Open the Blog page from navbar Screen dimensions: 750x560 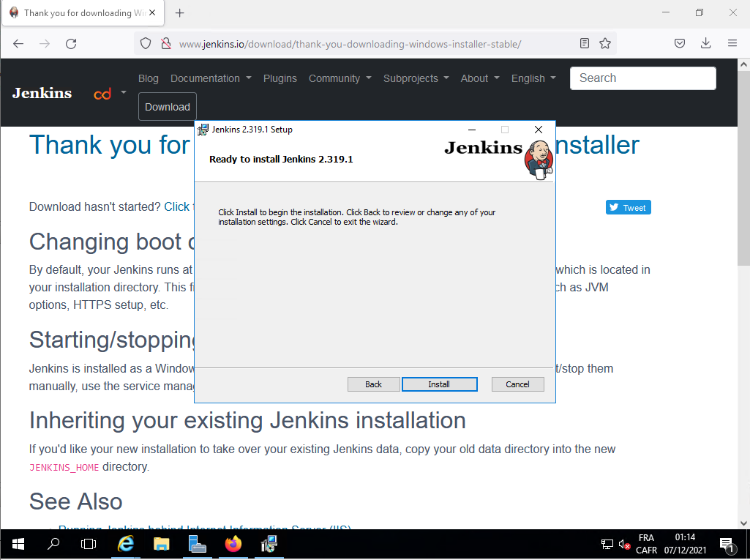point(149,78)
